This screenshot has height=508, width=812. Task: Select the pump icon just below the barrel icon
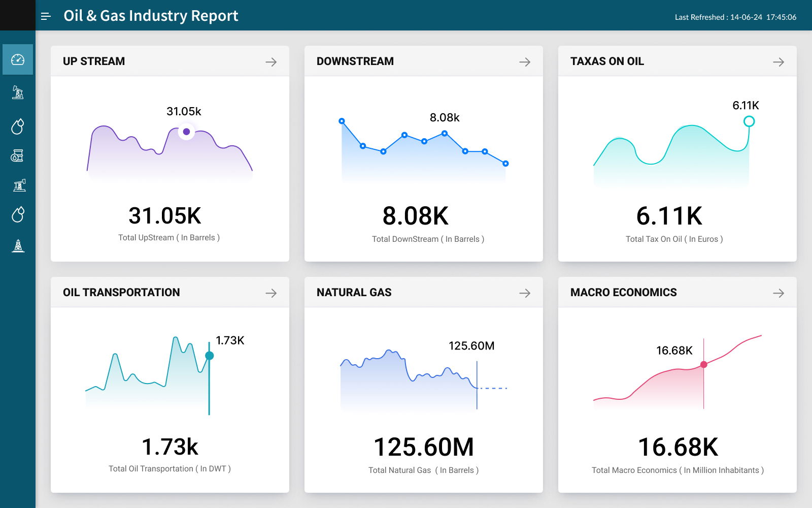click(19, 185)
